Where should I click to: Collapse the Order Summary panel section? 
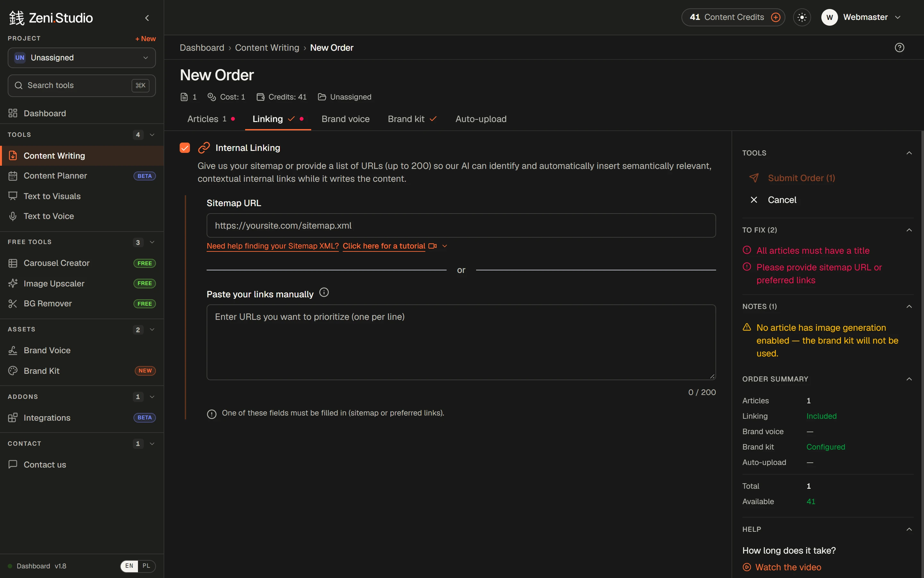point(909,379)
